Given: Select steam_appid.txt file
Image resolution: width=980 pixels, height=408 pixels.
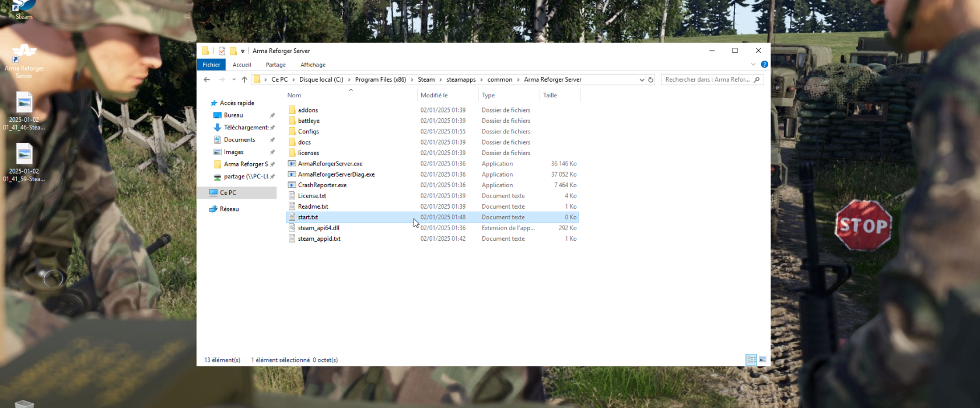Looking at the screenshot, I should [319, 239].
